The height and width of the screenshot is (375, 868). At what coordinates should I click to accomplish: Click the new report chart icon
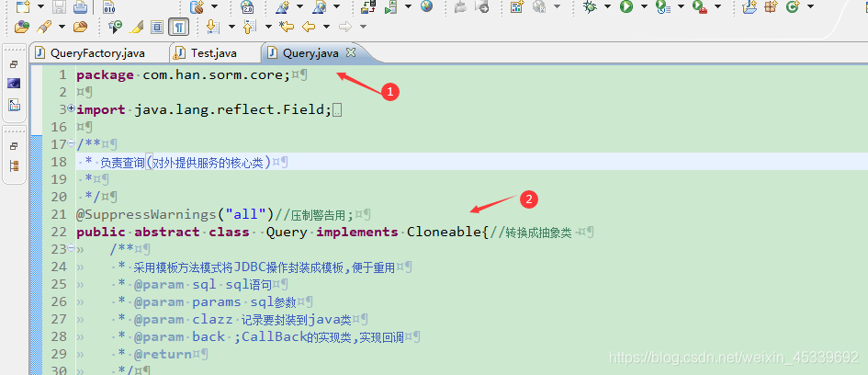pos(516,6)
